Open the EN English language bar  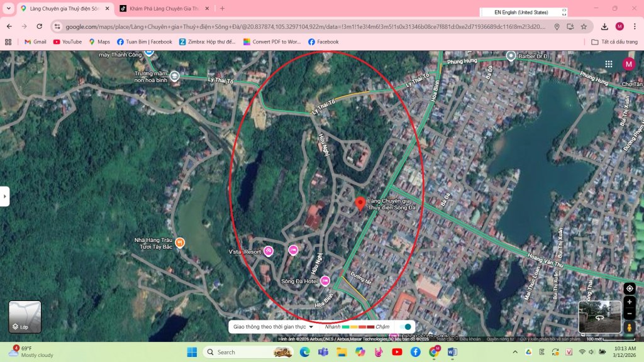point(524,13)
